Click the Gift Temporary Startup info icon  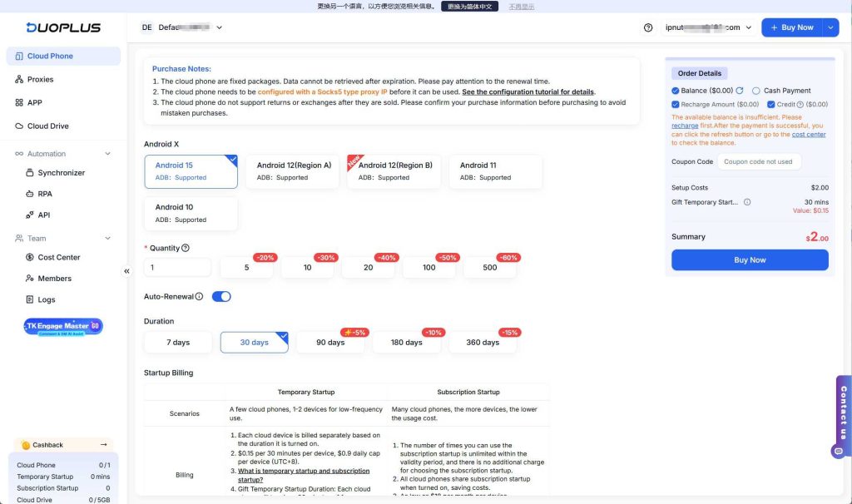(747, 202)
